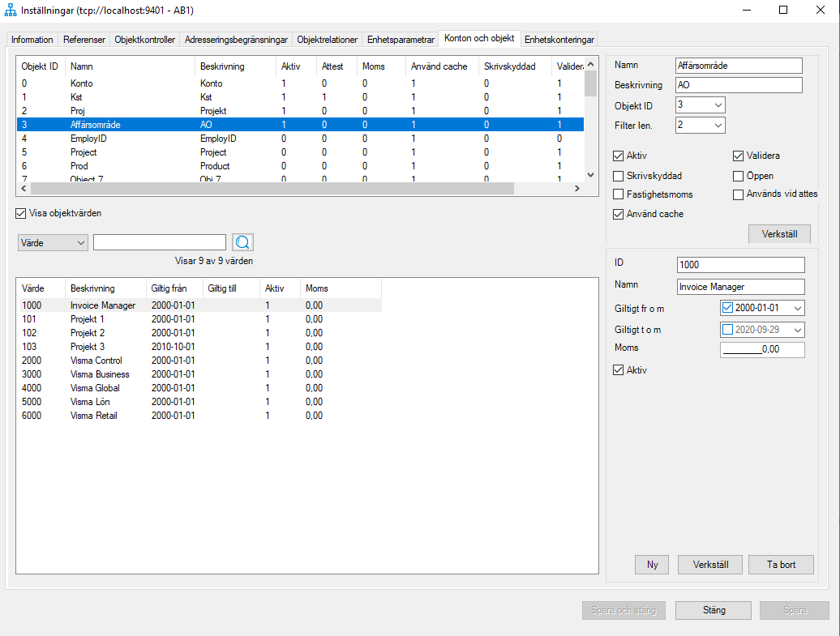Click the "Ta bort" button

coord(780,565)
